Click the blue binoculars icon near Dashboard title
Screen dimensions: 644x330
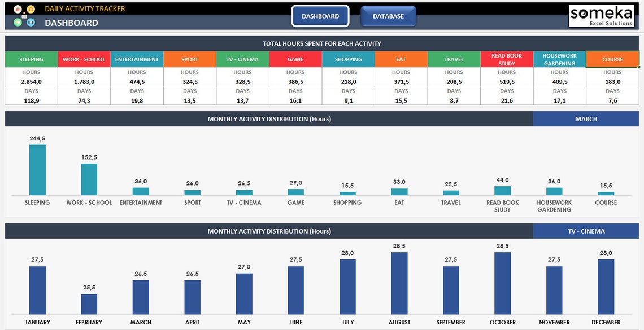click(x=31, y=23)
